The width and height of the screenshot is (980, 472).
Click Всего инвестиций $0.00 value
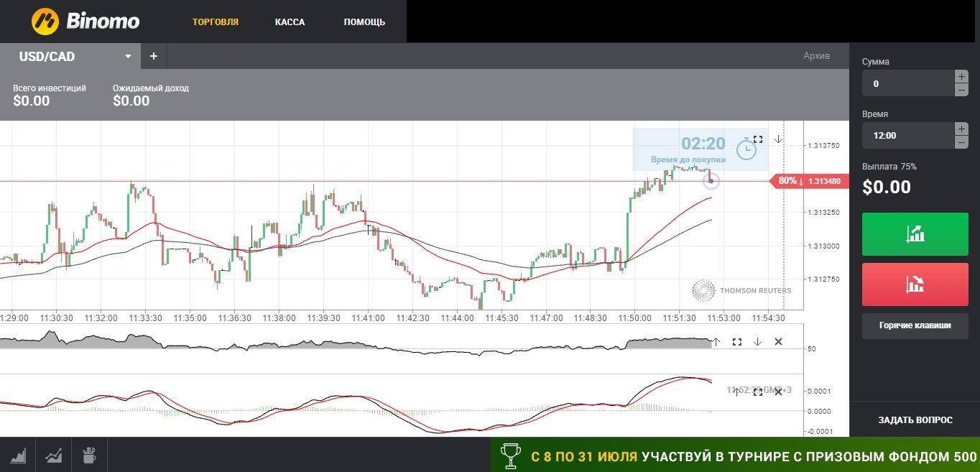(32, 101)
